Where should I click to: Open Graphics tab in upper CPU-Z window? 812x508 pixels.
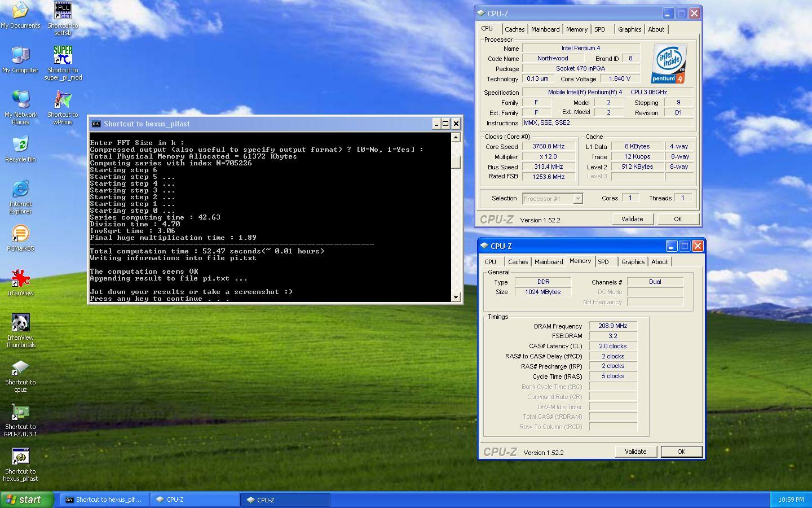629,29
